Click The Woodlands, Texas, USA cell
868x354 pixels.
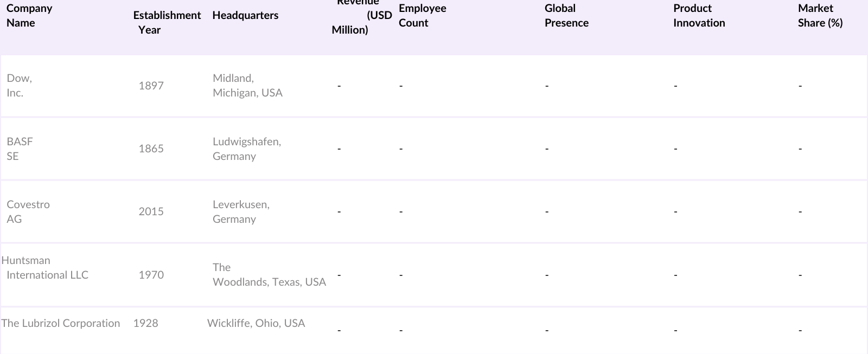(x=269, y=275)
